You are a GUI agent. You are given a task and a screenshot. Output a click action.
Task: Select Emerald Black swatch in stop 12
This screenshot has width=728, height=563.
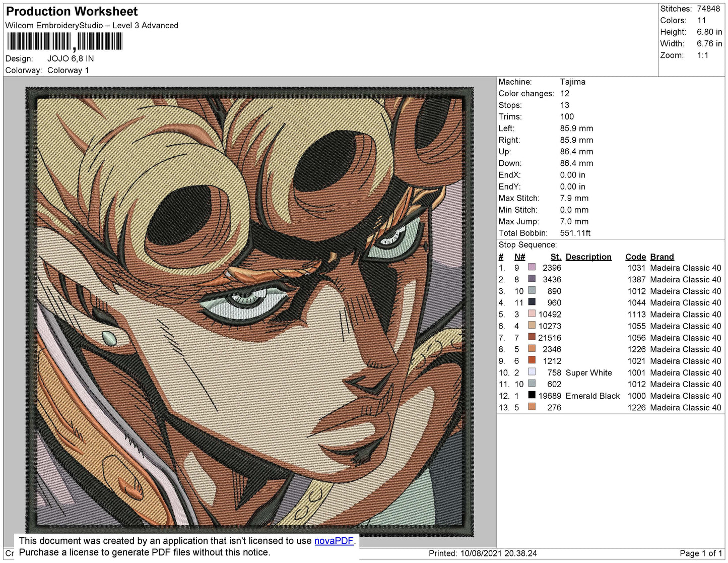pyautogui.click(x=532, y=395)
